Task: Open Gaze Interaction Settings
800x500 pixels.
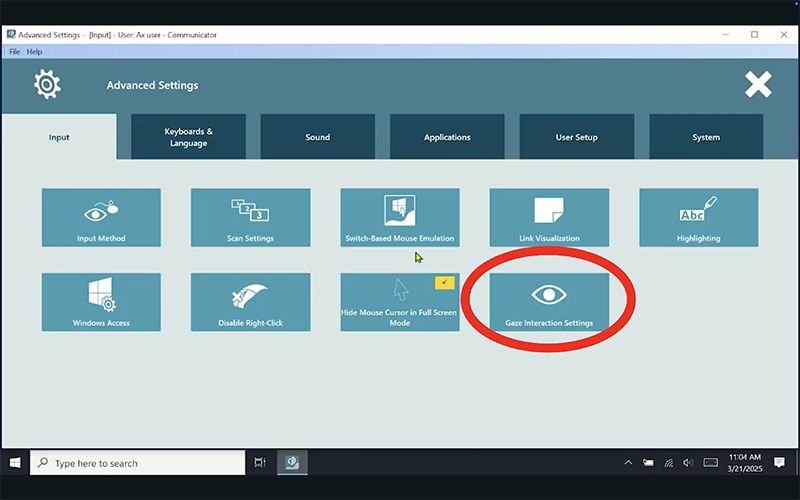Action: click(549, 302)
